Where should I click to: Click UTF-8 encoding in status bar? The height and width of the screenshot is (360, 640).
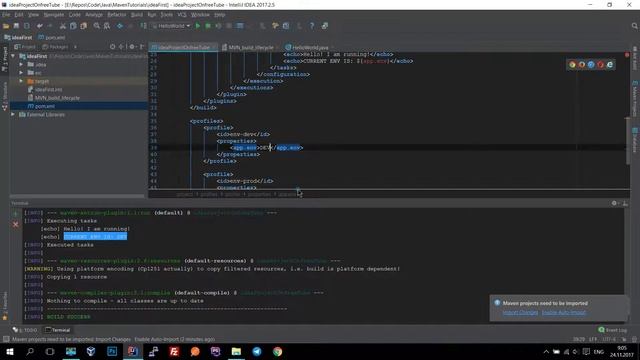tap(609, 339)
